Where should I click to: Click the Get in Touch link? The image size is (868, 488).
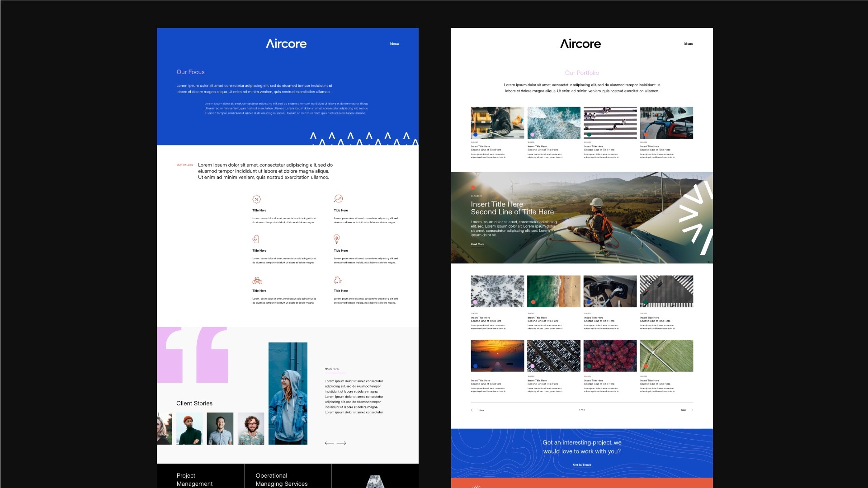point(582,465)
